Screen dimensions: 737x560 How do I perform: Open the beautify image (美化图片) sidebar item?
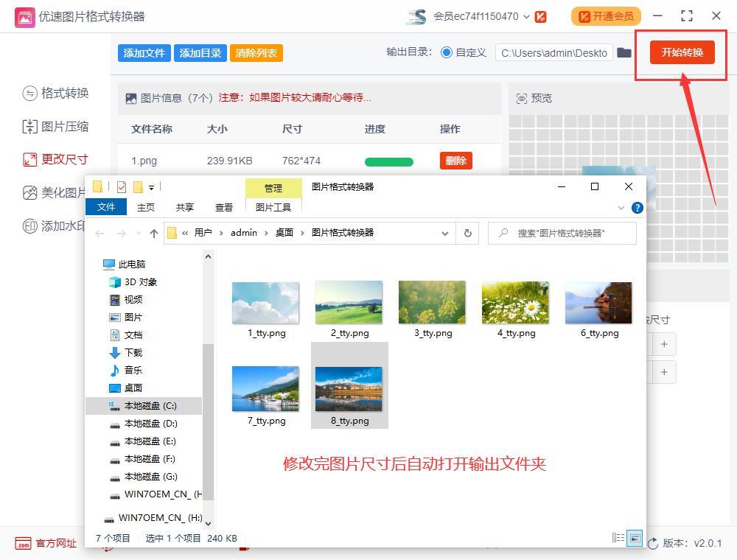[x=54, y=192]
